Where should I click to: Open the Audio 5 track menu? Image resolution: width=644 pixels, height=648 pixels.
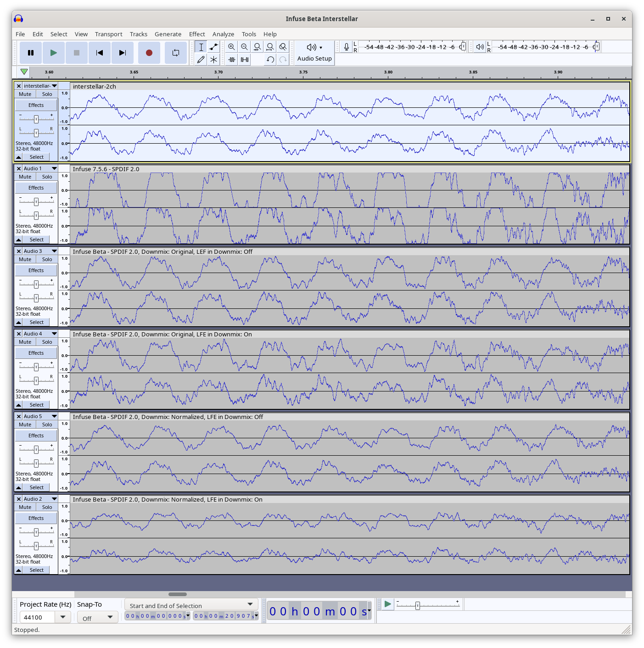point(40,416)
